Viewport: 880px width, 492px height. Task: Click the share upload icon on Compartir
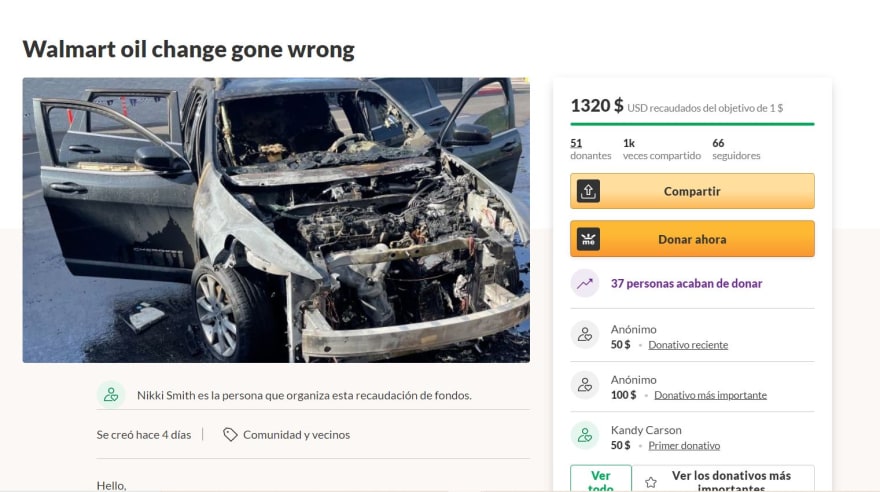click(x=588, y=191)
